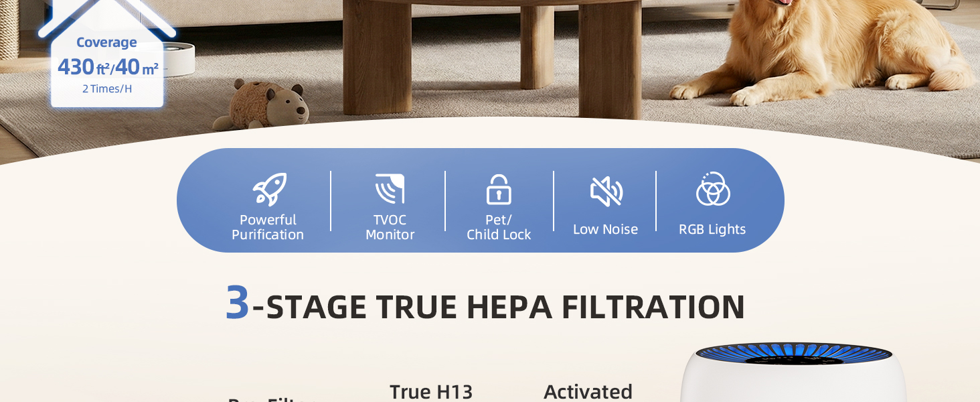This screenshot has height=402, width=980.
Task: Click the RGB Lights label
Action: click(x=712, y=229)
